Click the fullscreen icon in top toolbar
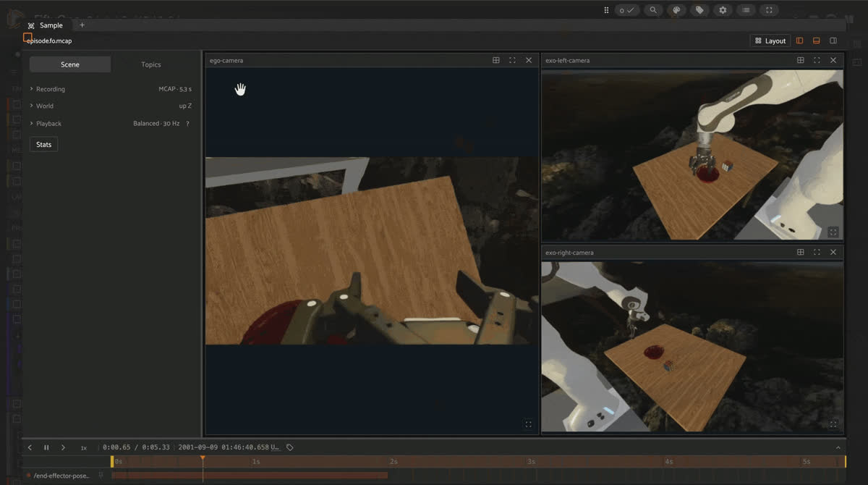Viewport: 868px width, 485px height. (x=769, y=10)
